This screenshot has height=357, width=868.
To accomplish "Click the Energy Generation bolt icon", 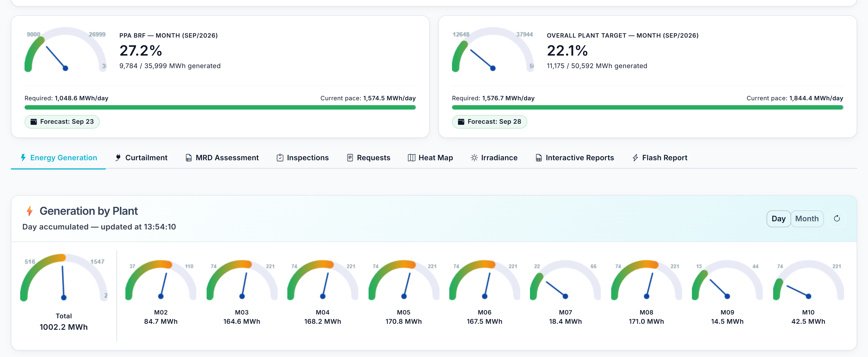I will point(23,158).
